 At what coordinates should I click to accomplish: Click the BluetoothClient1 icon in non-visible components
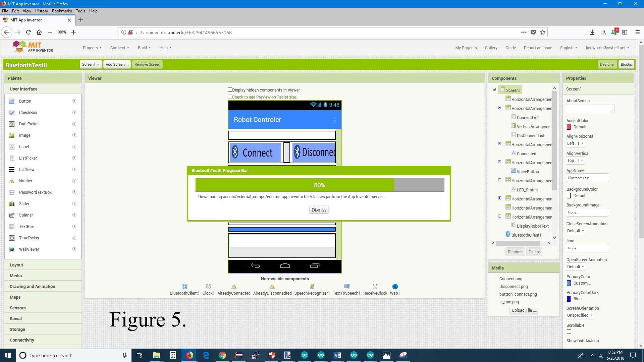click(x=184, y=287)
